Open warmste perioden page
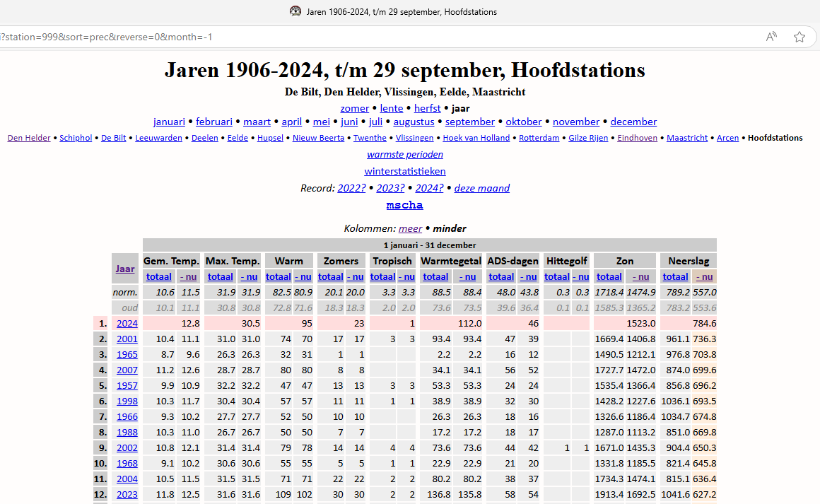820x504 pixels. coord(405,154)
